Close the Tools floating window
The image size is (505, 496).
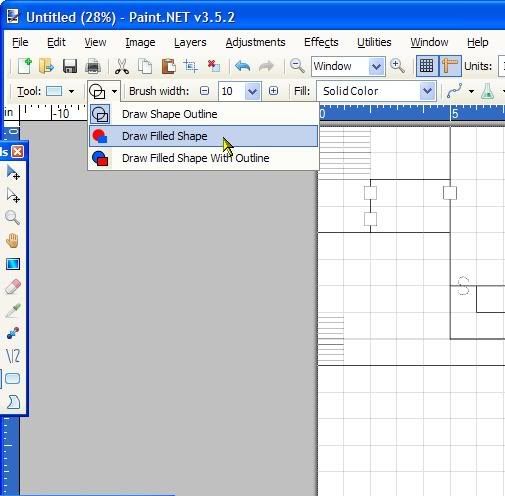click(17, 152)
